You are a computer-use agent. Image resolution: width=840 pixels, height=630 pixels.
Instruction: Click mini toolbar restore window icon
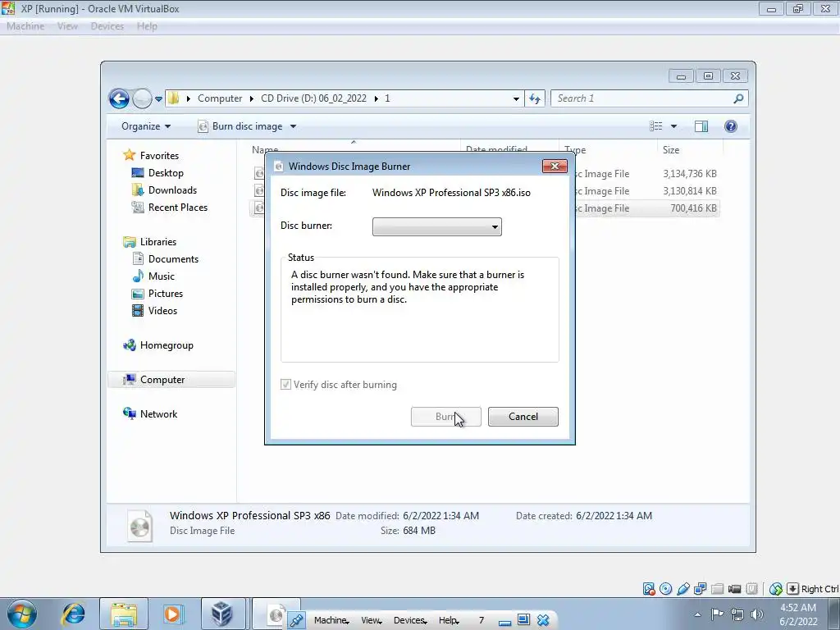click(x=523, y=620)
